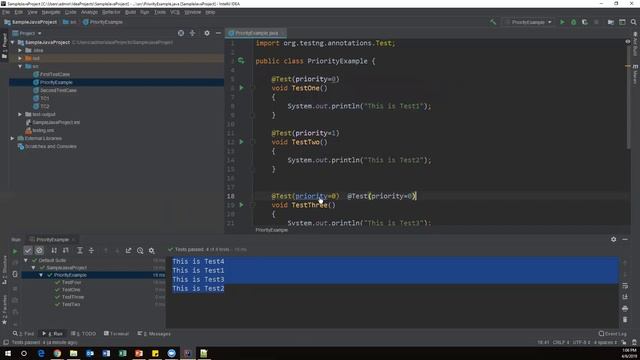Open the Terminal tool window button
The height and width of the screenshot is (360, 640).
pyautogui.click(x=116, y=333)
